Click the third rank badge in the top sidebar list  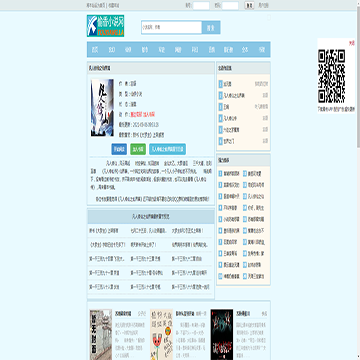(220, 107)
